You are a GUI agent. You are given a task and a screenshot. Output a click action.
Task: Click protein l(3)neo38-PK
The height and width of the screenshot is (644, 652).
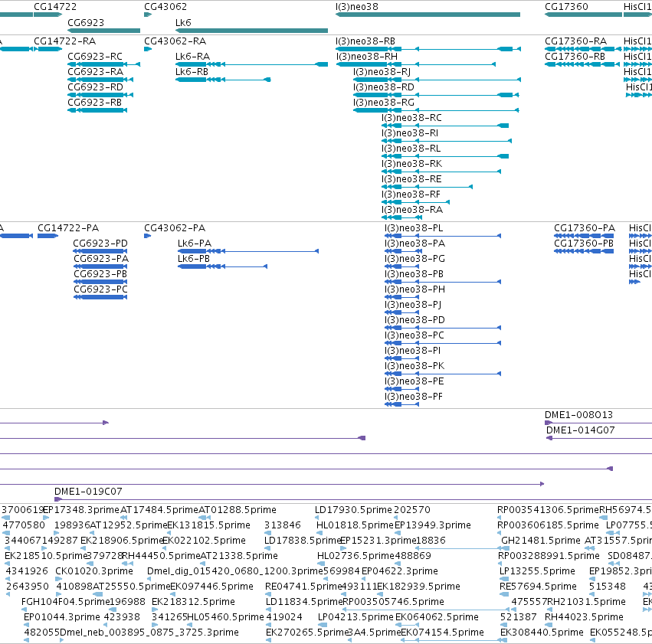414,366
